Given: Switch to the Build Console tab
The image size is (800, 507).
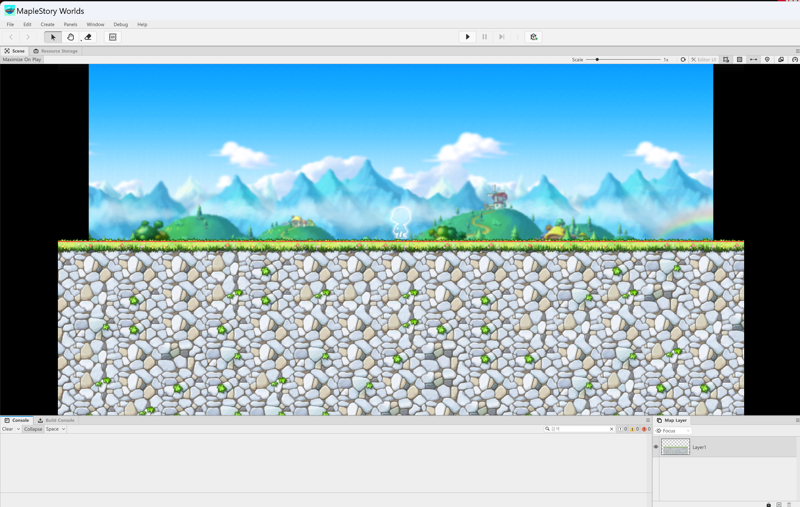Looking at the screenshot, I should (x=56, y=420).
